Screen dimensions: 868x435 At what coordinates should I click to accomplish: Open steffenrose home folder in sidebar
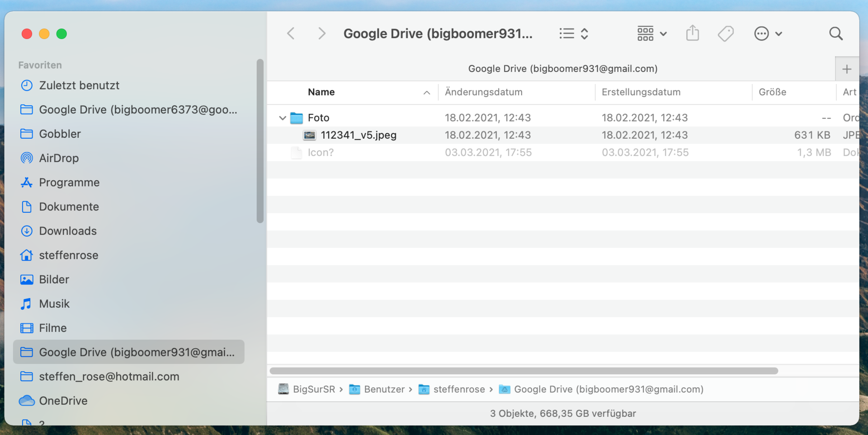coord(69,255)
